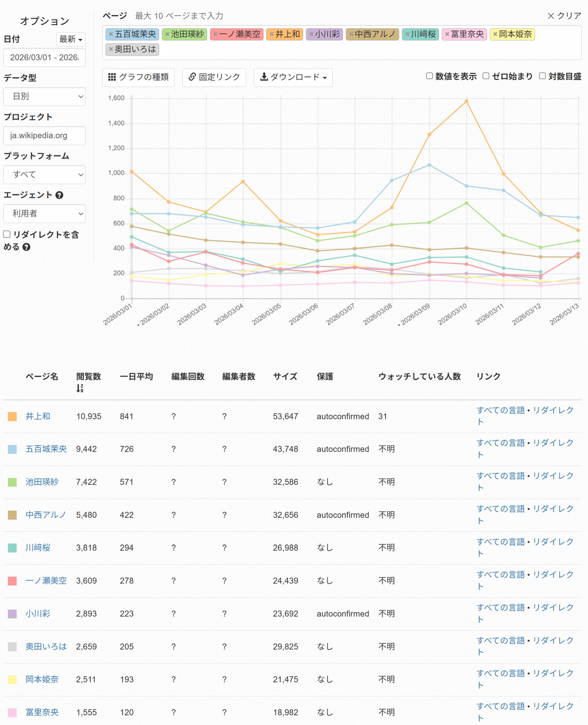Open the データ型 日別 dropdown

(44, 97)
